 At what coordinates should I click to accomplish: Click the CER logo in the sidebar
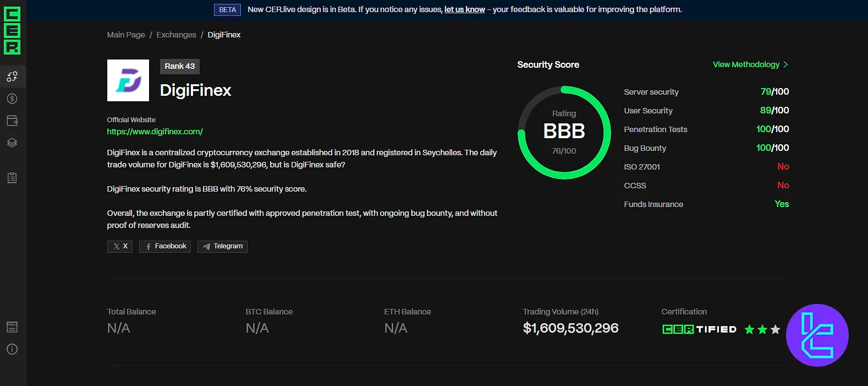pos(12,30)
